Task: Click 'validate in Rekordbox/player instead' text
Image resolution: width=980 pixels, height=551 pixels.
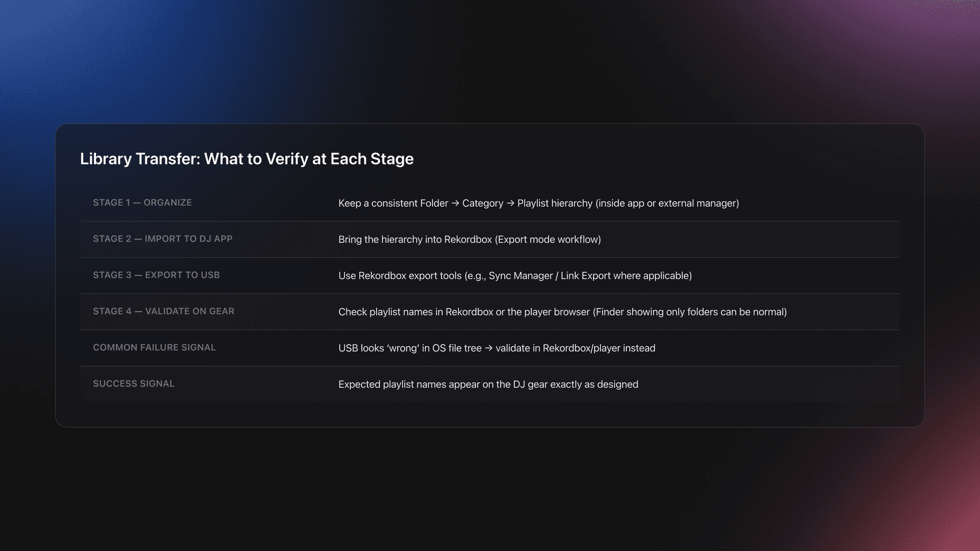Action: point(575,348)
